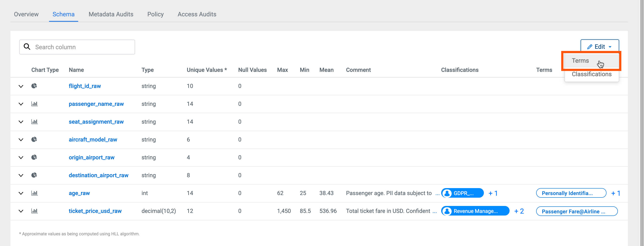Switch to the Metadata Audits tab
This screenshot has height=246, width=644.
(x=111, y=14)
